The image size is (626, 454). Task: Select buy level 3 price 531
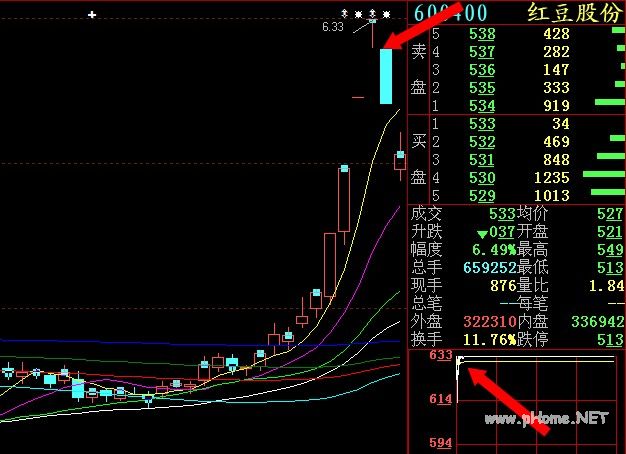[x=482, y=160]
